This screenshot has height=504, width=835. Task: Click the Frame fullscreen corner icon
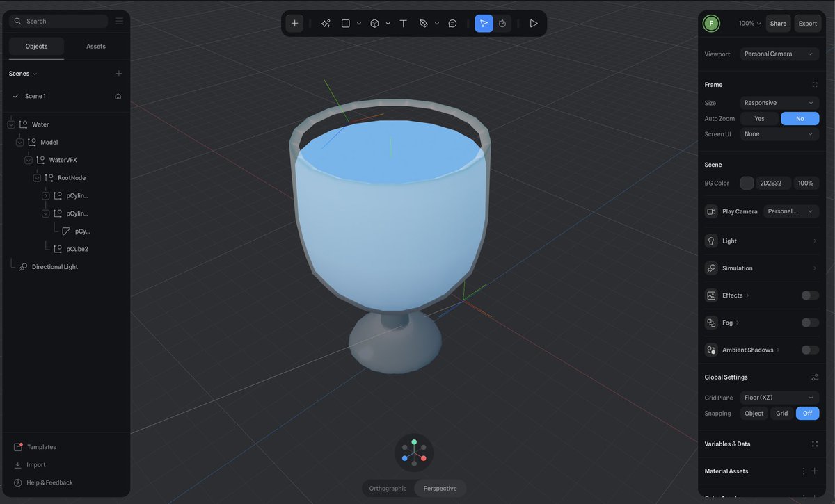click(x=815, y=85)
